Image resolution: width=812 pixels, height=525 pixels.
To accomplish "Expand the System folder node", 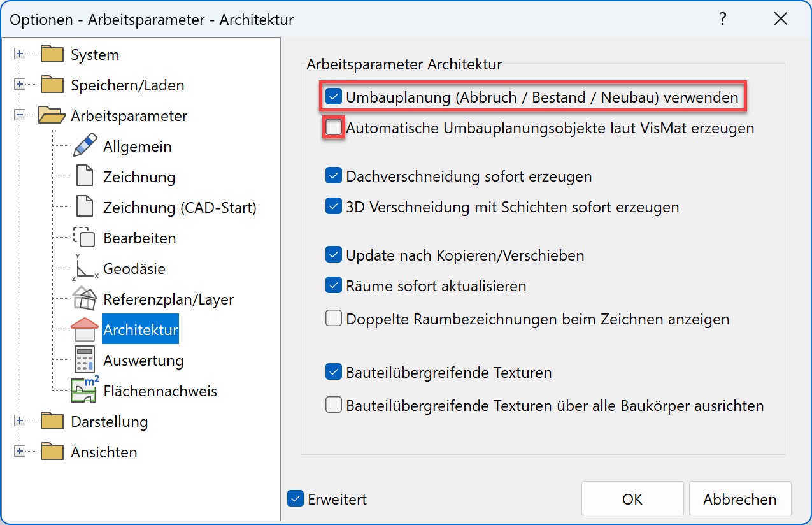I will pos(20,54).
